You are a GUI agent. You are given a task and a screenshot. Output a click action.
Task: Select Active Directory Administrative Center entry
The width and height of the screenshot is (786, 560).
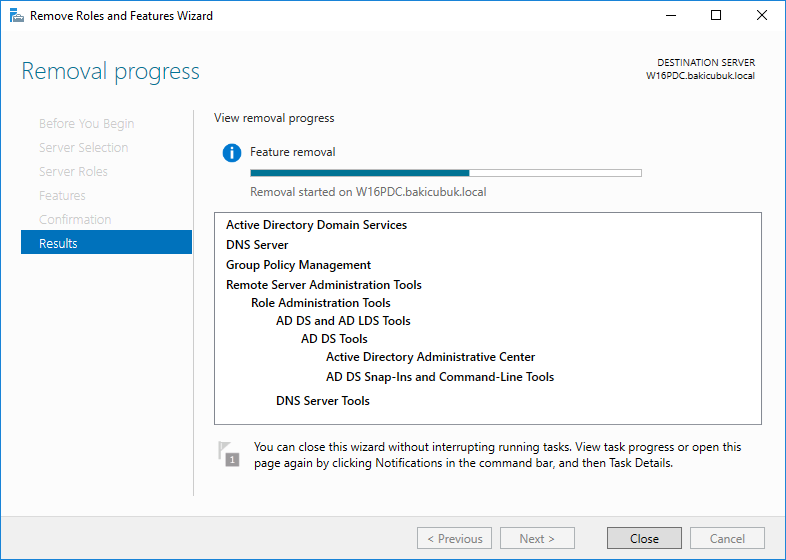[x=431, y=357]
